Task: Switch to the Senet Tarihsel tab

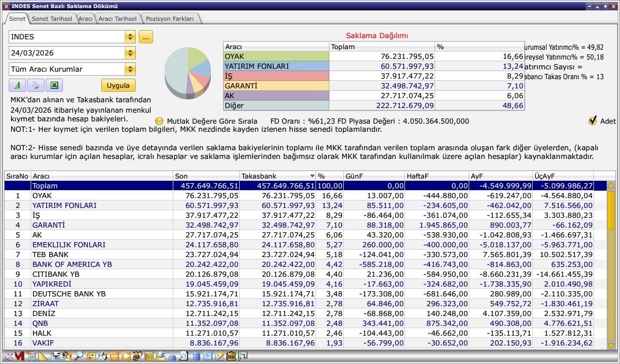Action: pyautogui.click(x=51, y=18)
